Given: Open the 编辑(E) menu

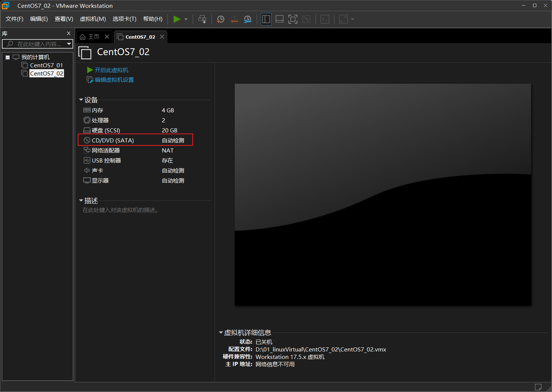Looking at the screenshot, I should (x=39, y=19).
